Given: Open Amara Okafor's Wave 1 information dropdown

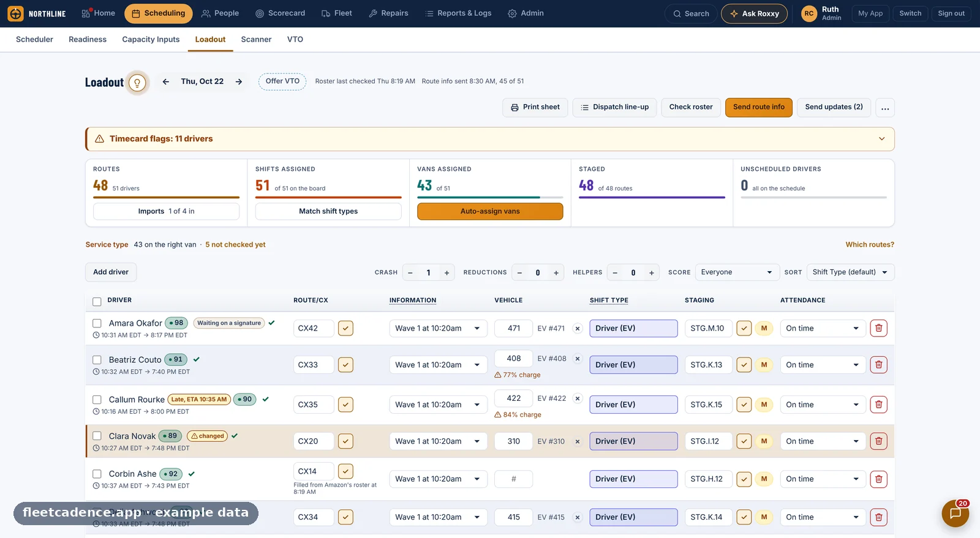Looking at the screenshot, I should (438, 328).
